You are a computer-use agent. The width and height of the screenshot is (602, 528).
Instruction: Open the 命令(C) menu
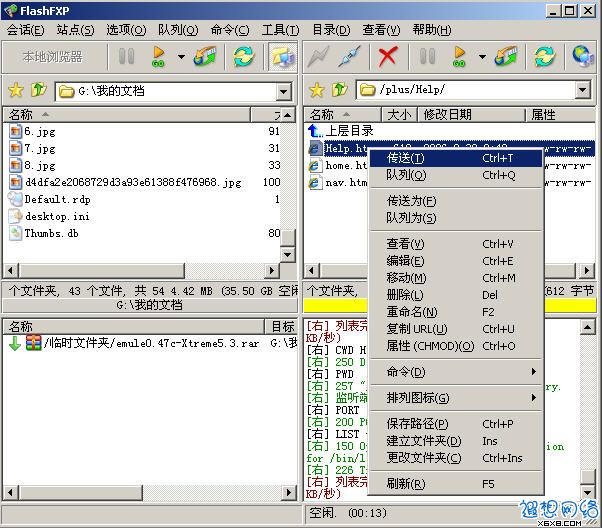pyautogui.click(x=230, y=30)
